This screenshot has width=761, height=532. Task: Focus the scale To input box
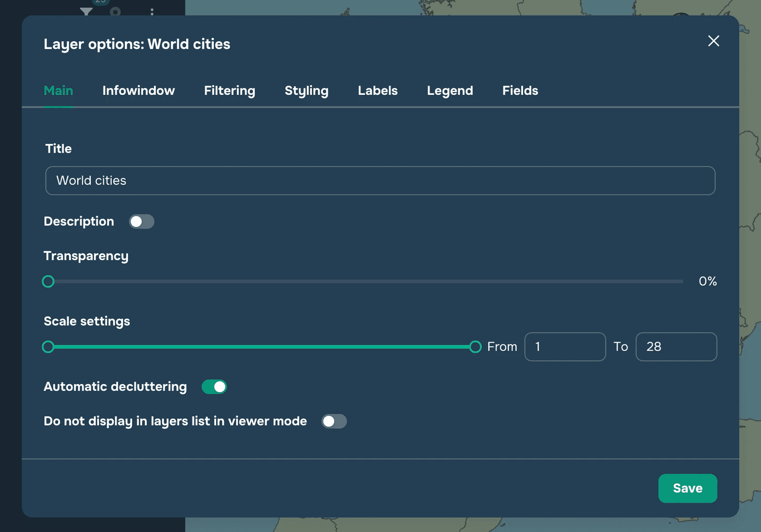(x=676, y=347)
